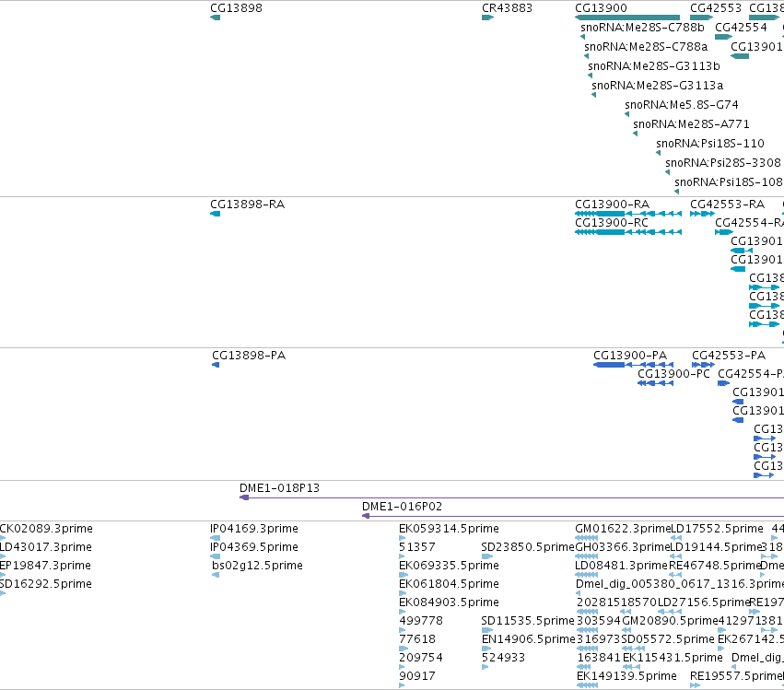784x690 pixels.
Task: Click the CG13900-PC protein label
Action: [673, 373]
